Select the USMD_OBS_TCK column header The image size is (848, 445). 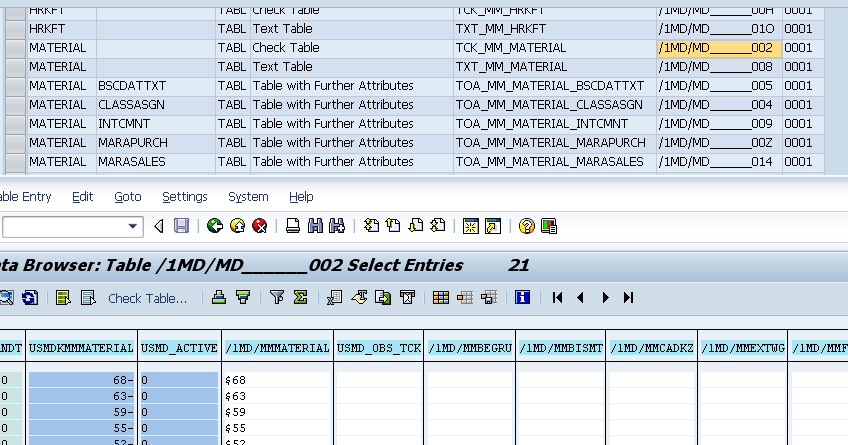pos(379,348)
